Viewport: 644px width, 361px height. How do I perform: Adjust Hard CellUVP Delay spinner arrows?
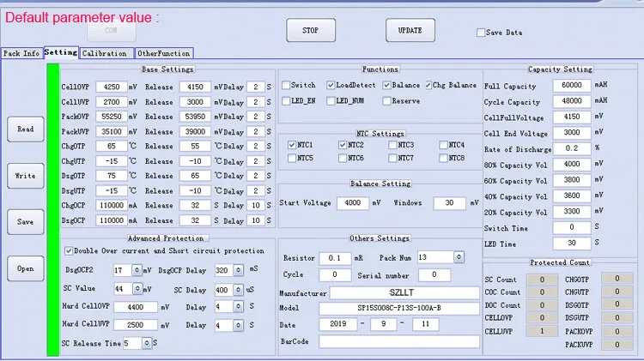point(238,325)
